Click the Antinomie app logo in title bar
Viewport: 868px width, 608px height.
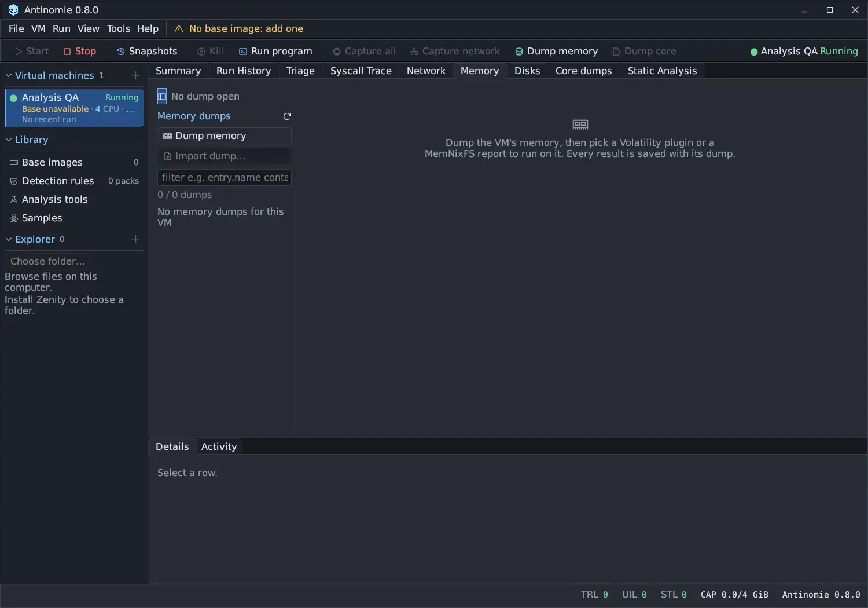(13, 10)
